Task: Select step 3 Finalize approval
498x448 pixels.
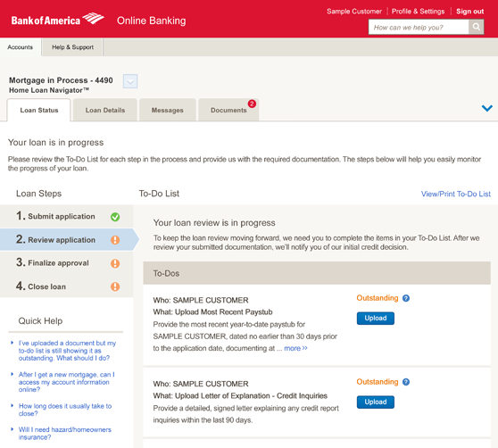Action: click(x=66, y=263)
